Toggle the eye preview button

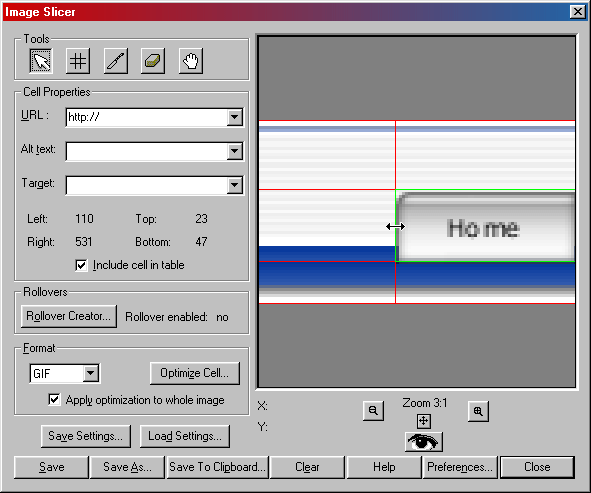click(x=424, y=442)
